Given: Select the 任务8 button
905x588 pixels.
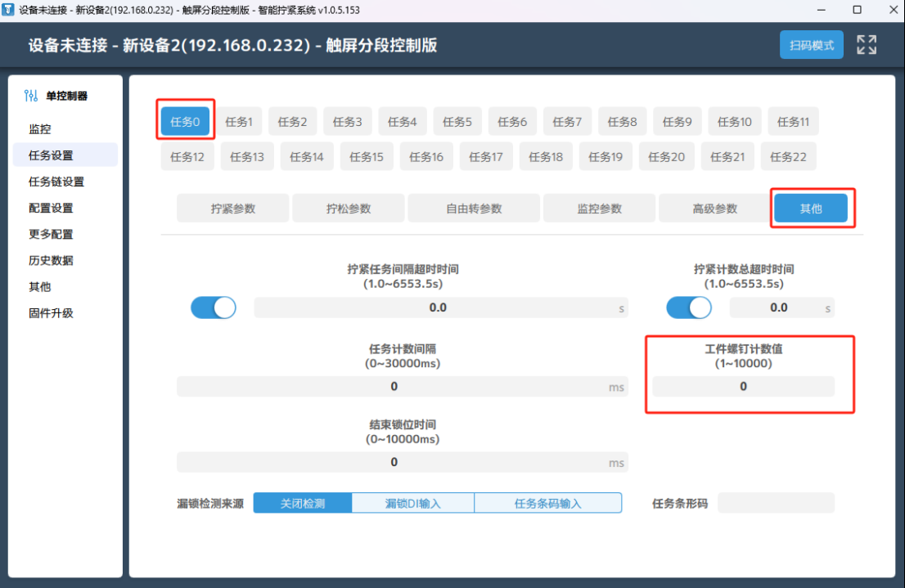Looking at the screenshot, I should 622,122.
